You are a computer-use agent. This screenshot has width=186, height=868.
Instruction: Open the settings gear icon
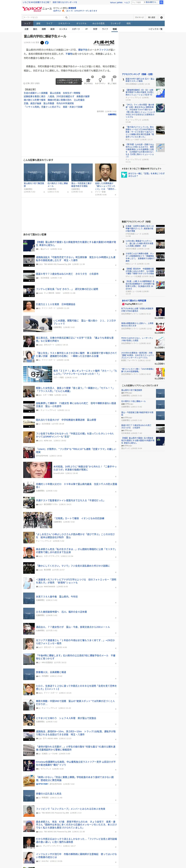(x=161, y=18)
